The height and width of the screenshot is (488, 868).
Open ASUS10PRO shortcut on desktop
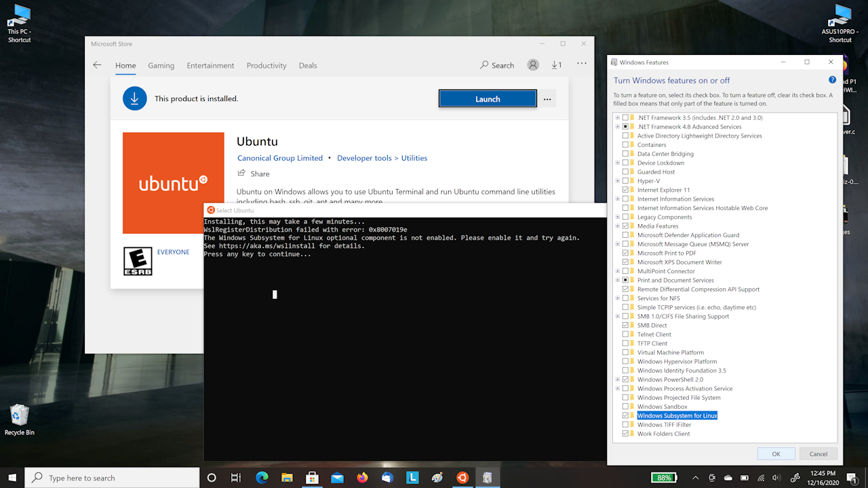click(840, 22)
